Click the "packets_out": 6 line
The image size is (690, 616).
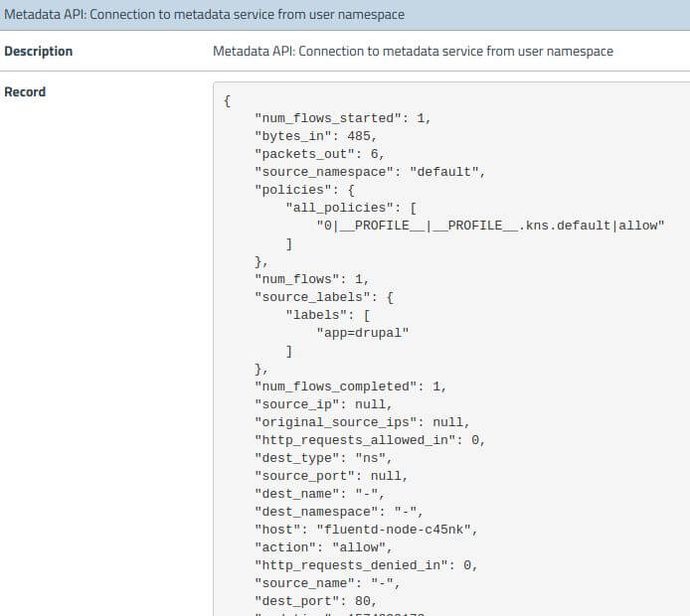pyautogui.click(x=320, y=154)
